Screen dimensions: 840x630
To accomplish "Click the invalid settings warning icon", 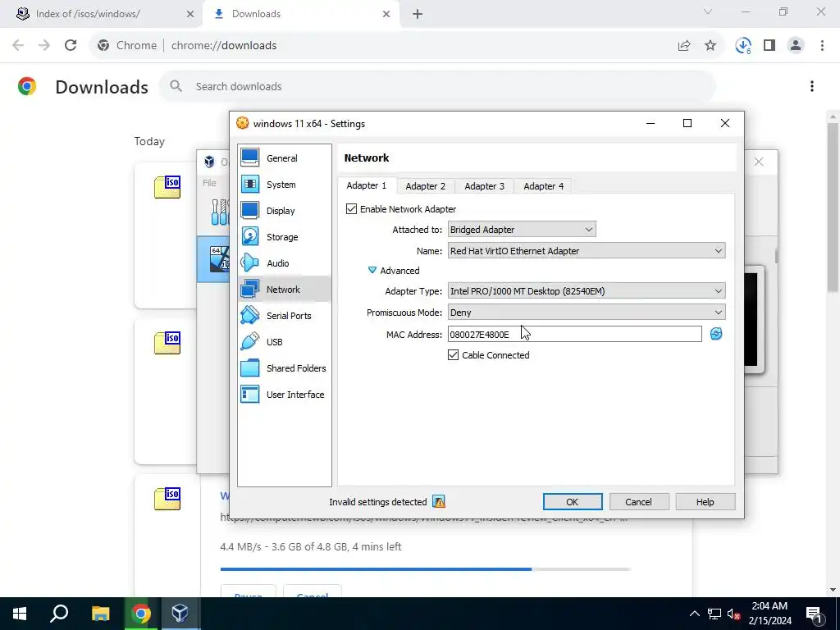I will pyautogui.click(x=439, y=502).
